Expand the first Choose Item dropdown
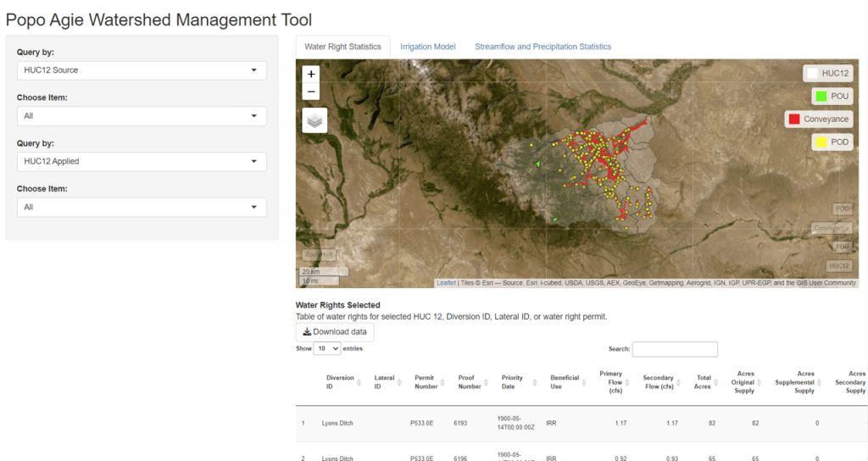 click(142, 116)
